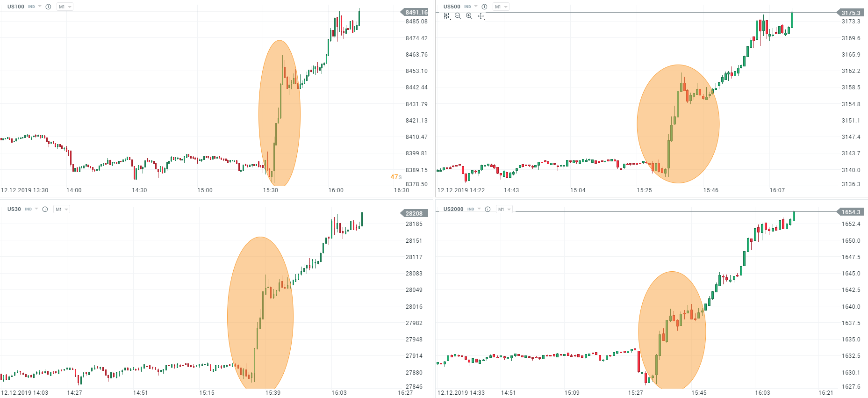Open the M1 timeframe selector on US100

pos(65,7)
